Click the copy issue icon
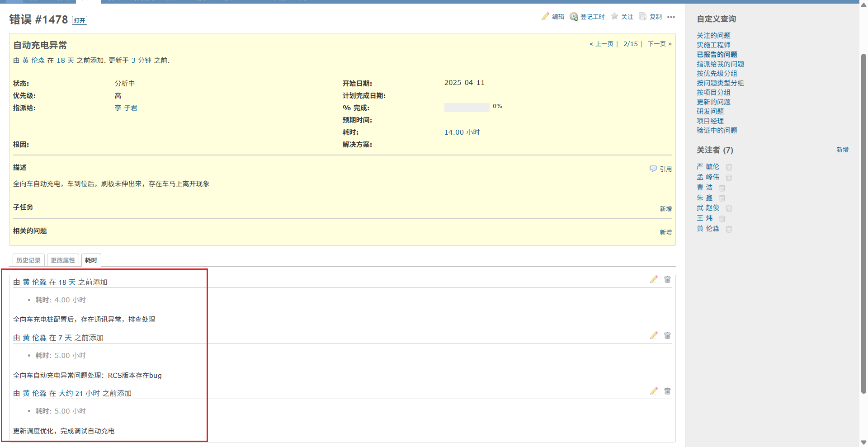Image resolution: width=868 pixels, height=447 pixels. tap(642, 17)
